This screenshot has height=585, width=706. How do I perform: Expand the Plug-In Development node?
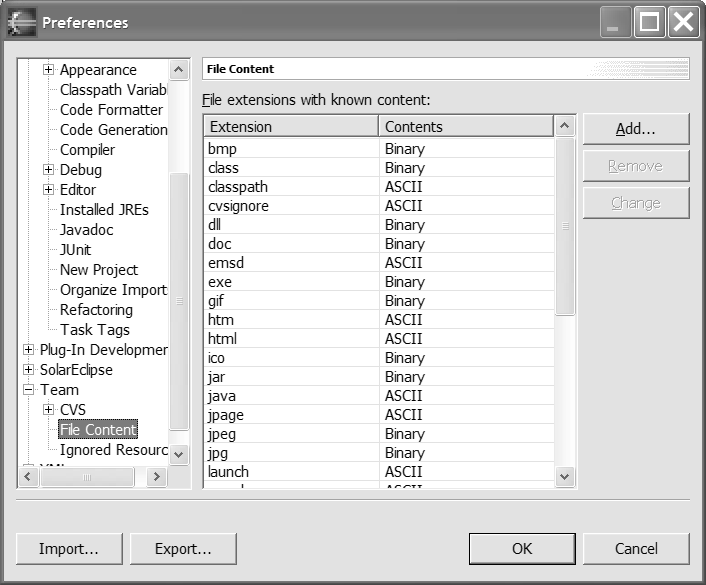(28, 350)
